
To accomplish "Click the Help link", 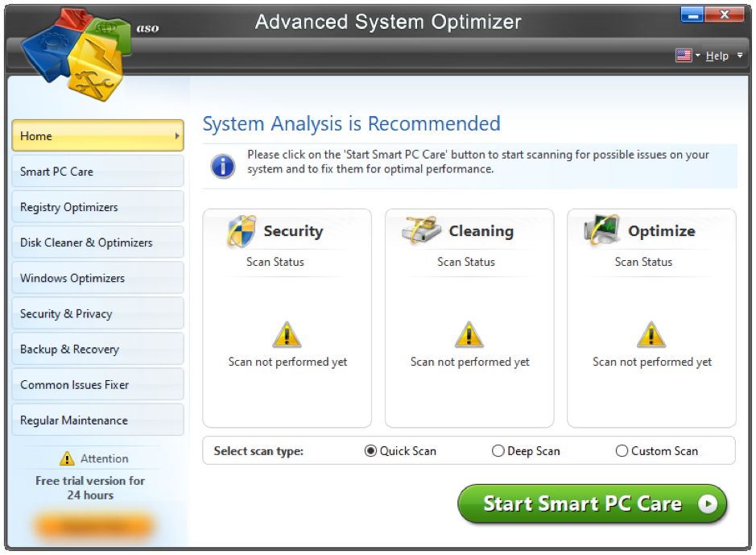I will click(x=717, y=56).
